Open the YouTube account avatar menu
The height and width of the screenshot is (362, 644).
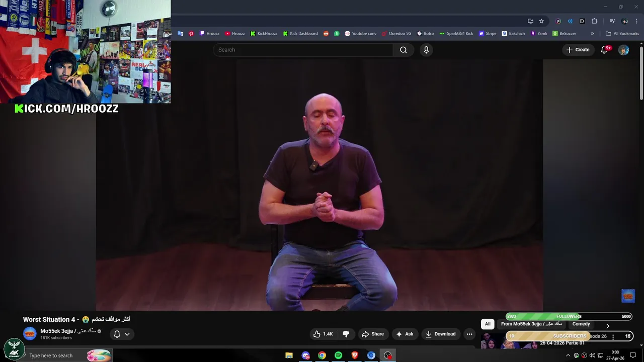point(623,50)
